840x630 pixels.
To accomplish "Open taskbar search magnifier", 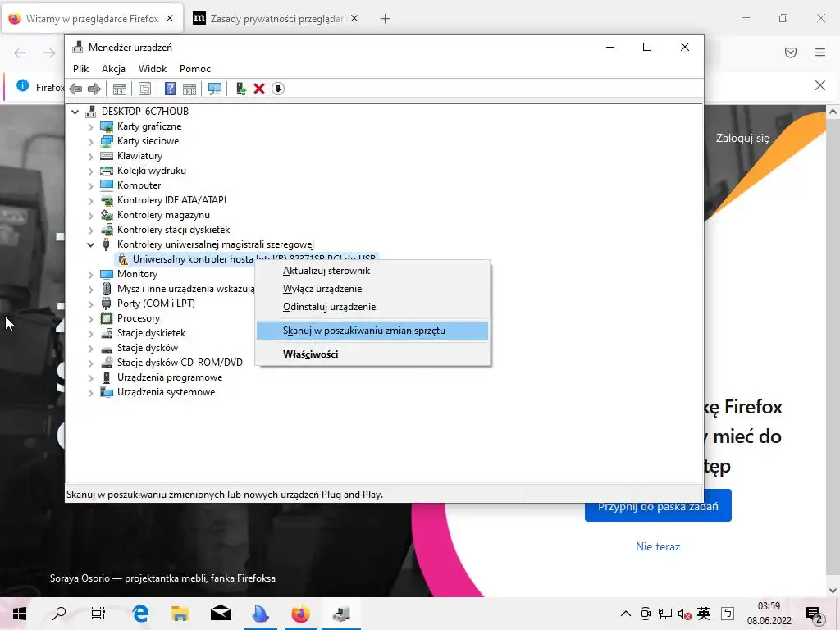I will coord(59,614).
